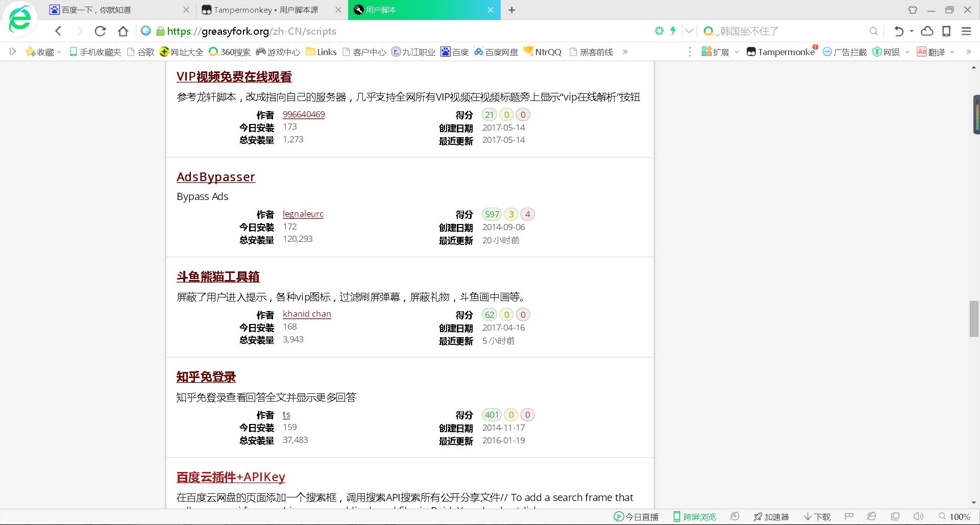Image resolution: width=980 pixels, height=525 pixels.
Task: Open the Tampermonkey extension icon
Action: click(x=751, y=52)
